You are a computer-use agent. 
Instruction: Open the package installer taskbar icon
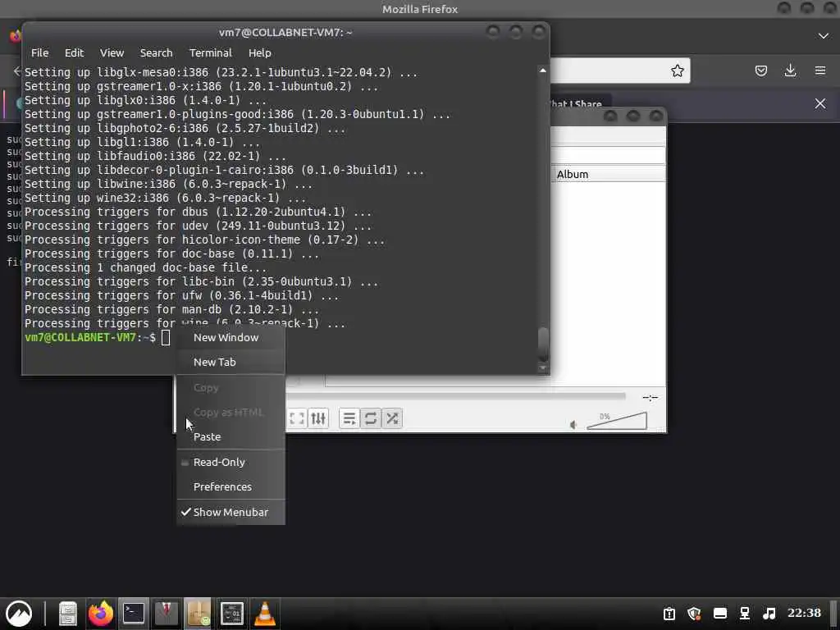[x=199, y=613]
